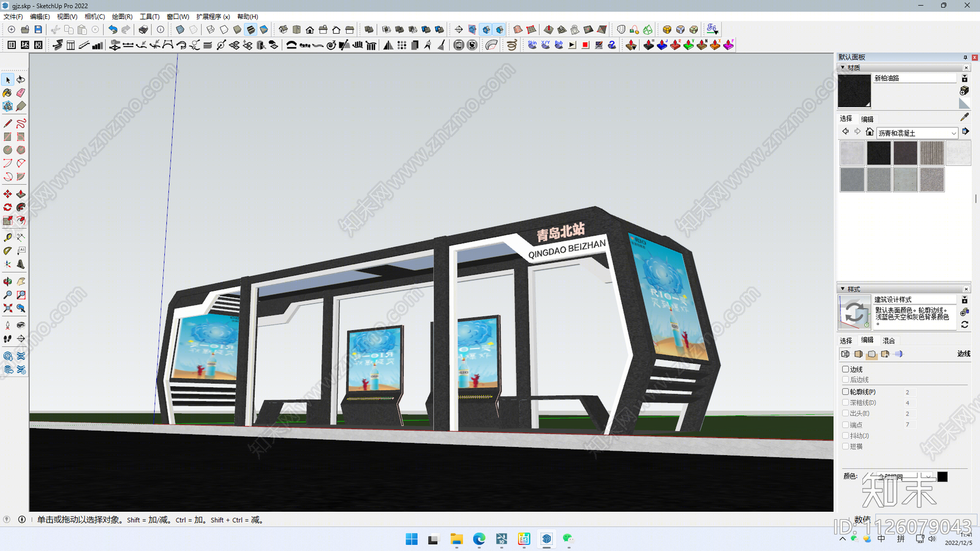
Task: Toggle the 深粗线(D) checkbox
Action: coord(846,403)
